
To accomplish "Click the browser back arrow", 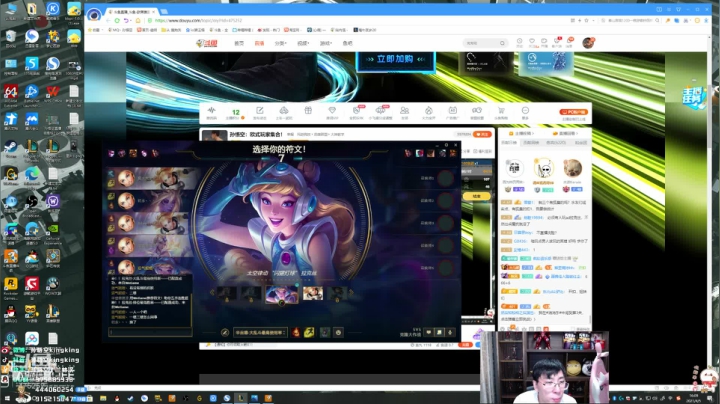I will coord(108,21).
